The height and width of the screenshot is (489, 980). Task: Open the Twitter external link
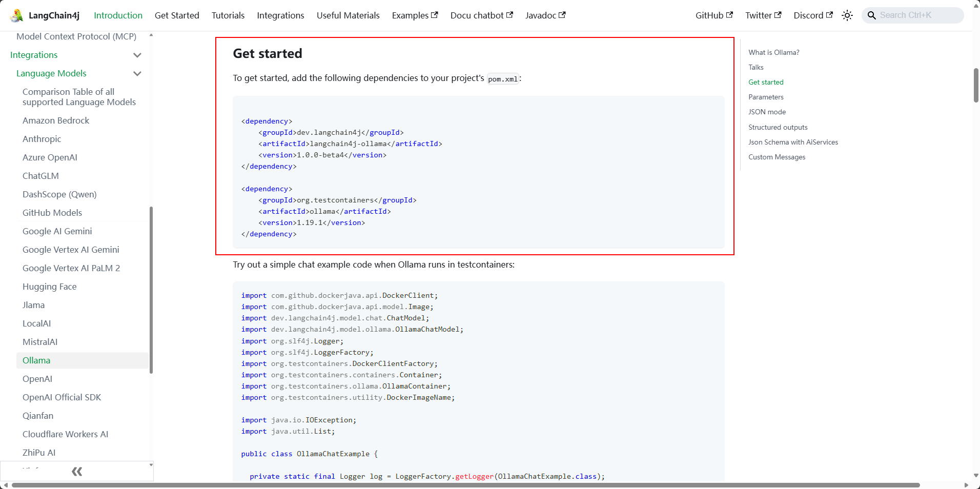tap(763, 15)
